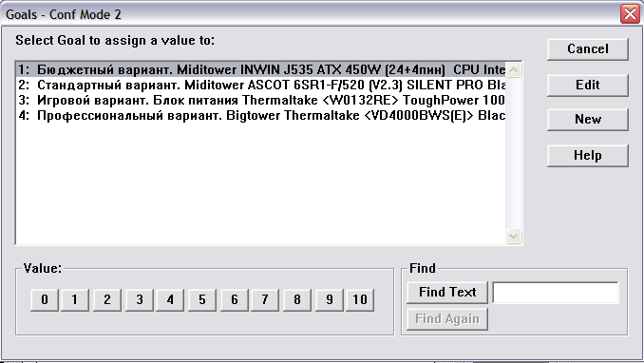Image resolution: width=644 pixels, height=363 pixels.
Task: Close the Goals - Conf Mode 2 dialog
Action: click(630, 14)
